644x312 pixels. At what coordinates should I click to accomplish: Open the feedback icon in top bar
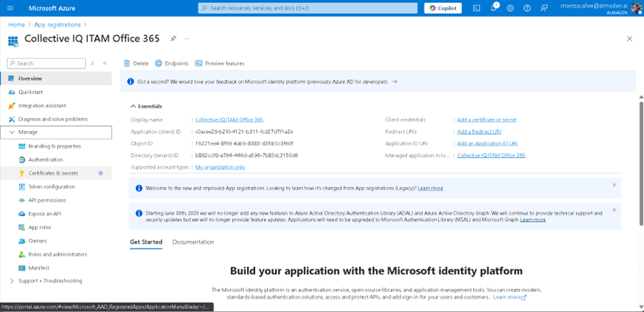tap(544, 8)
